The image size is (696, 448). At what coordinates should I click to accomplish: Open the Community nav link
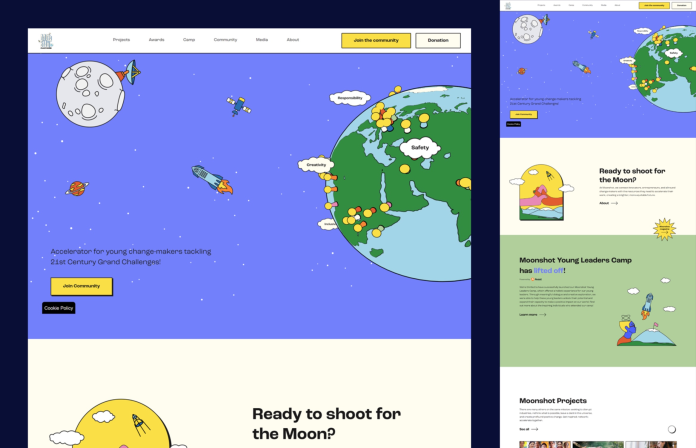point(225,40)
